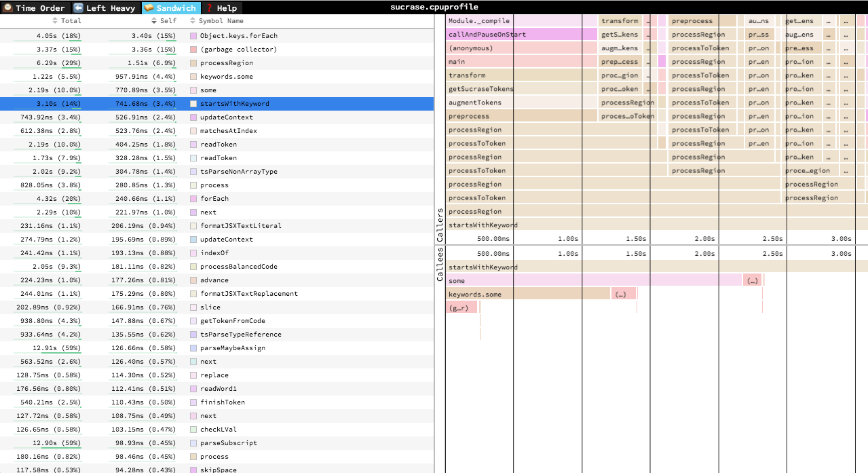Open the Left Heavy view tab
This screenshot has width=868, height=473.
coord(105,8)
